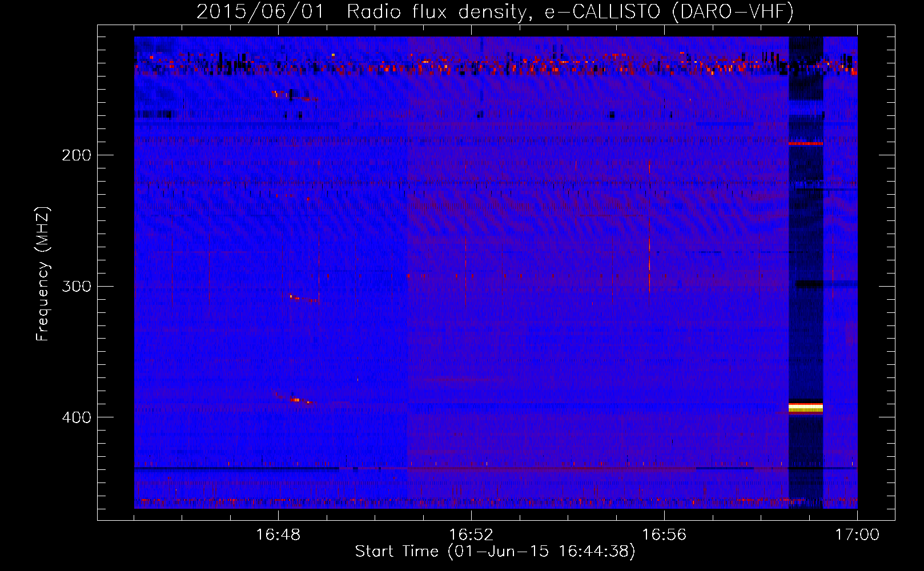This screenshot has height=571, width=924.
Task: Click the 200 frequency tick label
Action: (x=77, y=155)
